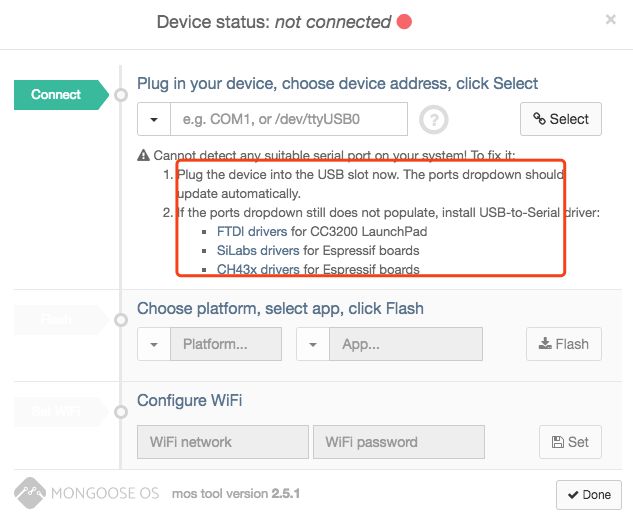Click the warning triangle icon
Image resolution: width=633 pixels, height=522 pixels.
click(x=143, y=155)
